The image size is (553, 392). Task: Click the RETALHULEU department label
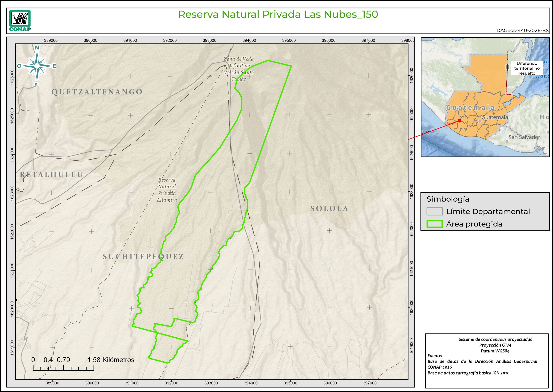point(51,174)
